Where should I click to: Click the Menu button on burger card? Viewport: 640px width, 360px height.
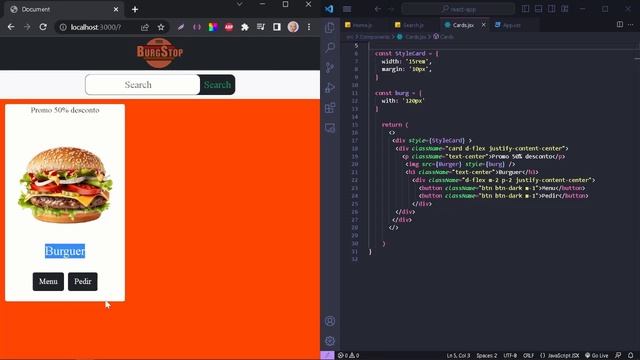[48, 282]
